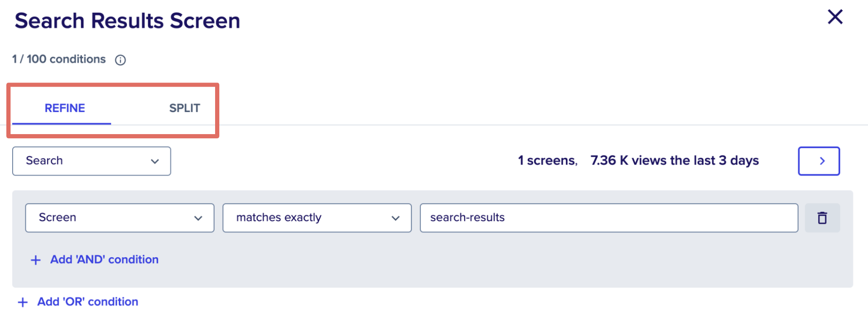The width and height of the screenshot is (868, 319).
Task: Focus the search-results value input field
Action: (609, 218)
